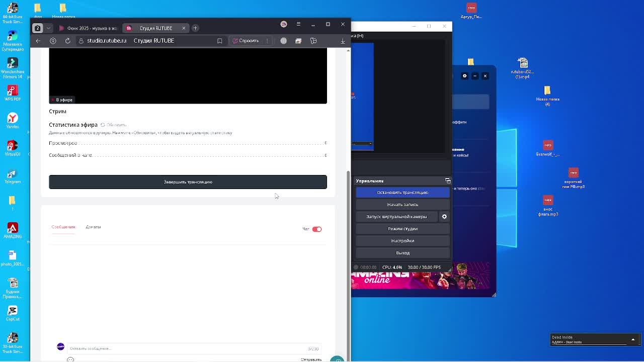Switch to the Донаты tab
644x362 pixels.
pyautogui.click(x=93, y=227)
